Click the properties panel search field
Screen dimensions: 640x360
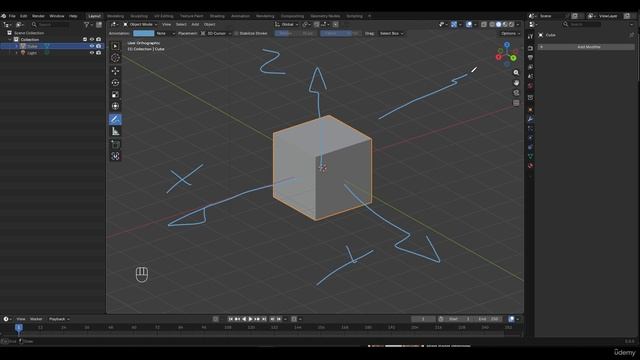(582, 24)
